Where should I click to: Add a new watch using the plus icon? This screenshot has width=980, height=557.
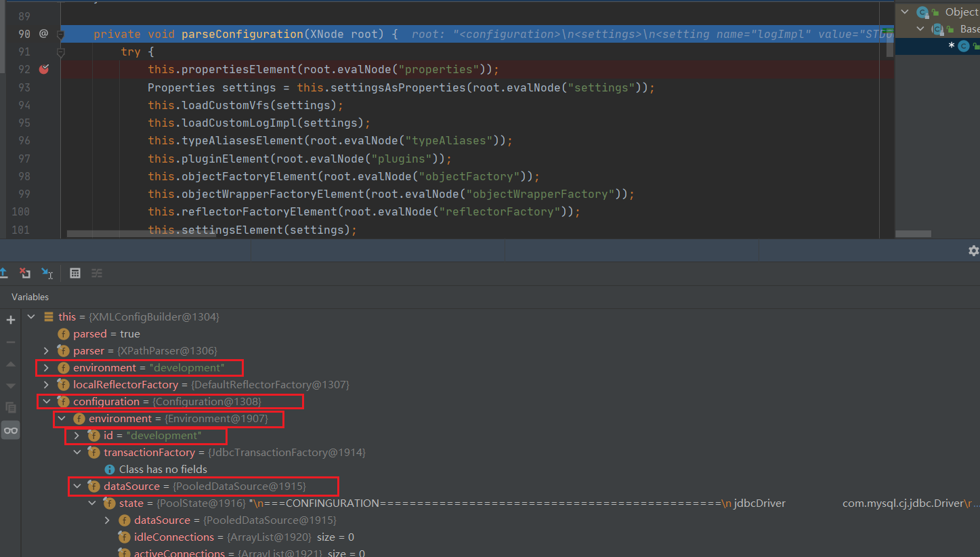(10, 320)
